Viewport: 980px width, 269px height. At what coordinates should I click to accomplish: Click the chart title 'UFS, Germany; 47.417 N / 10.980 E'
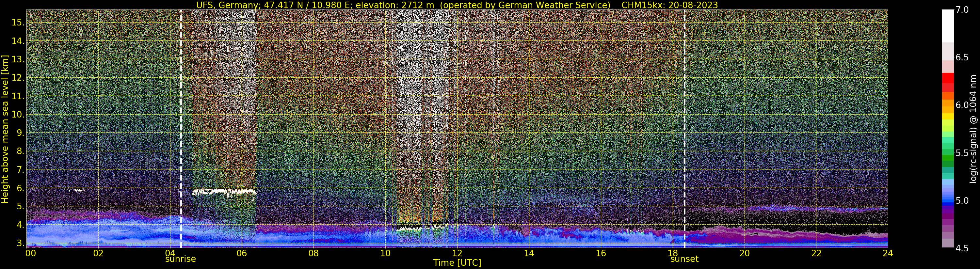pyautogui.click(x=274, y=5)
